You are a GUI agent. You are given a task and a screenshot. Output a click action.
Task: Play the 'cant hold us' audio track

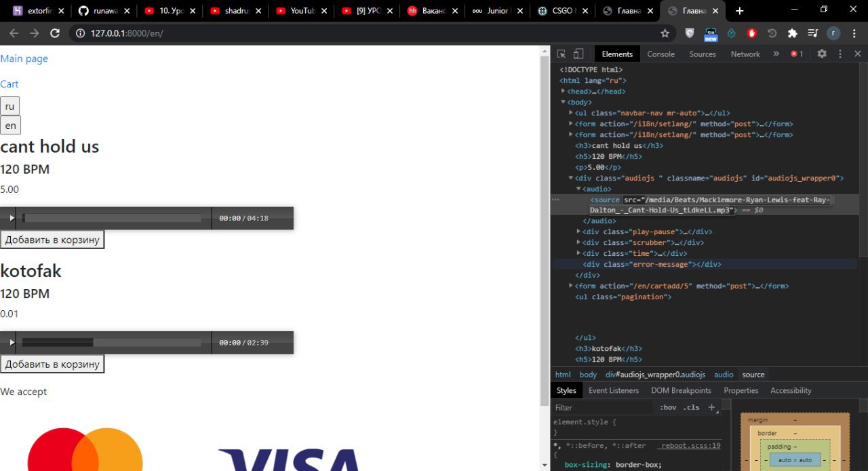[x=12, y=219]
